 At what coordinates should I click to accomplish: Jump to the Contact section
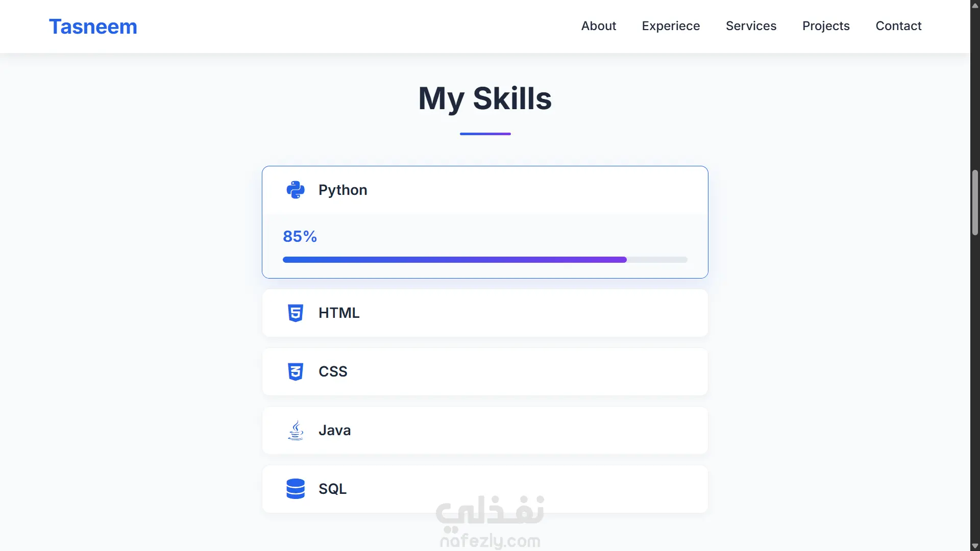tap(898, 26)
